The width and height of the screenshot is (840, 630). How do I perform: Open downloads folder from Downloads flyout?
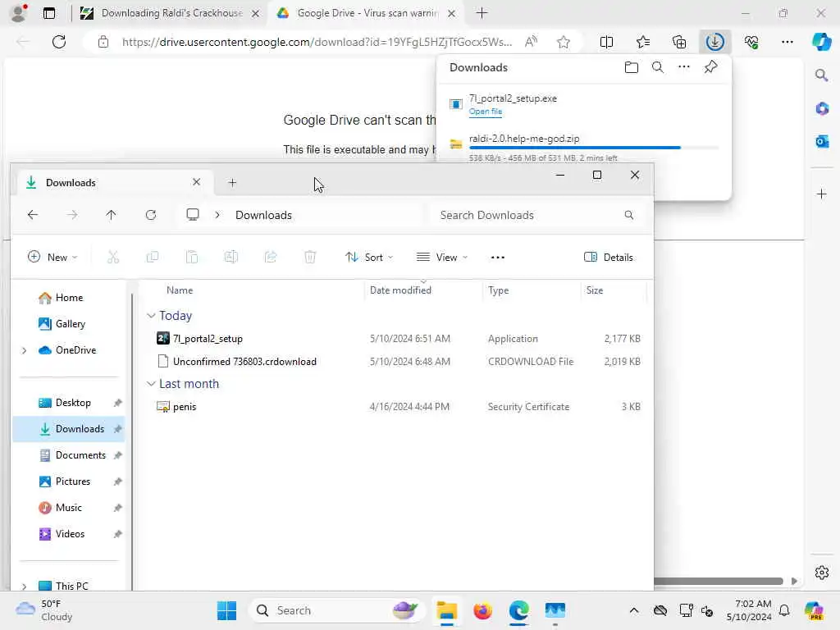[x=631, y=67]
